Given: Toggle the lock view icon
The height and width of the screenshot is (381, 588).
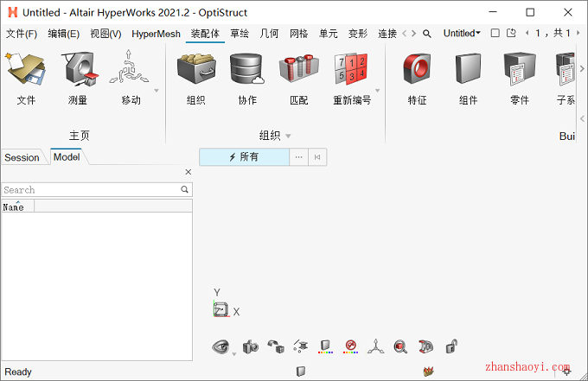Looking at the screenshot, I should coord(451,346).
